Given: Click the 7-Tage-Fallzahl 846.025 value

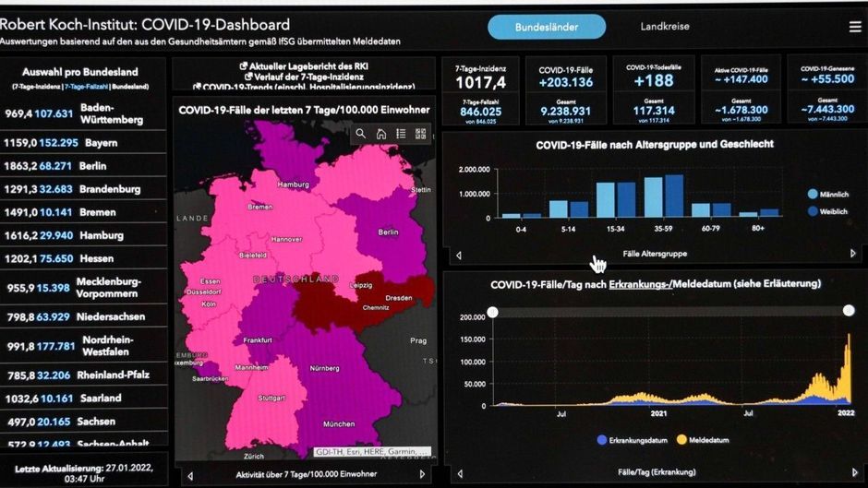Looking at the screenshot, I should pos(480,112).
